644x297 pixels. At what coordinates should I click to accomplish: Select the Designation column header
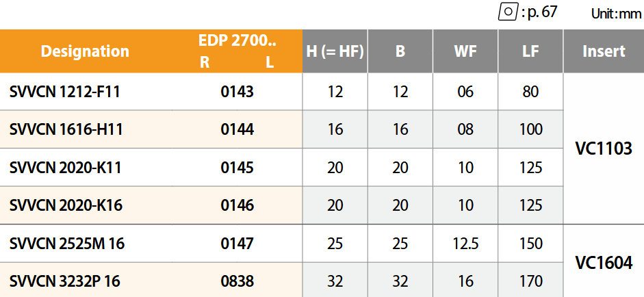(85, 51)
